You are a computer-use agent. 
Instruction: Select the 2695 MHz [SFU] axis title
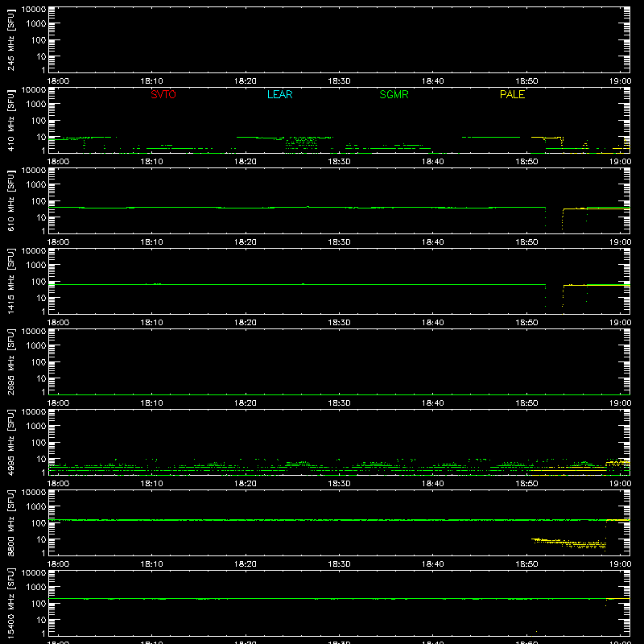pos(11,361)
